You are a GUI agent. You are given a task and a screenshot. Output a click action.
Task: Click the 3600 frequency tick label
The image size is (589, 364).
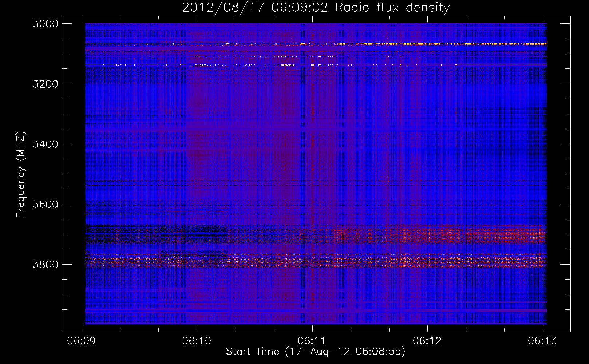[x=46, y=204]
